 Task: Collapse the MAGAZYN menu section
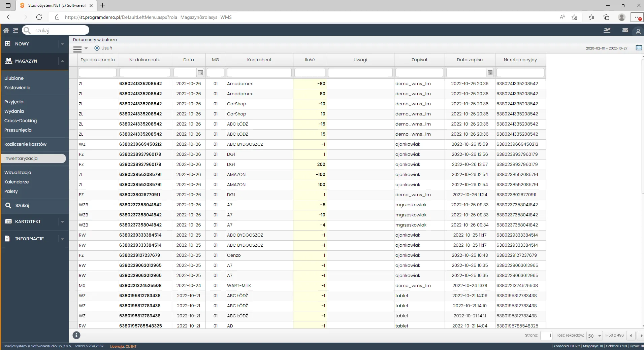pos(34,61)
